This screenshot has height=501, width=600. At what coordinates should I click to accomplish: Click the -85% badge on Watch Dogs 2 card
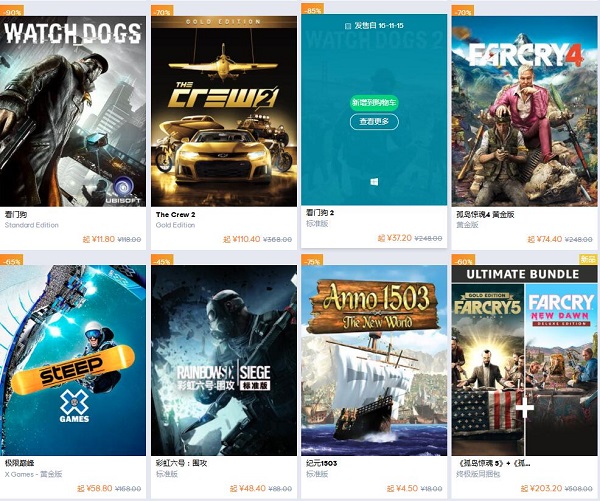[x=313, y=9]
